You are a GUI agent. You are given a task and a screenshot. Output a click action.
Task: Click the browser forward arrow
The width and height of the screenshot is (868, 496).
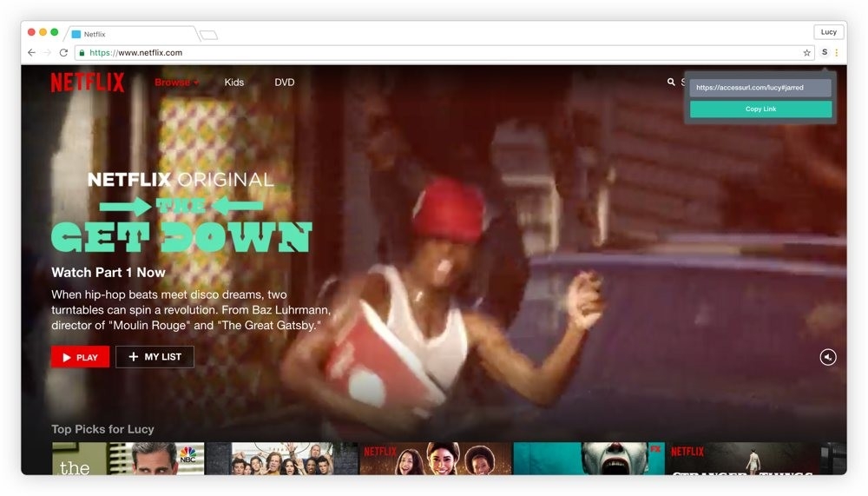[x=48, y=53]
